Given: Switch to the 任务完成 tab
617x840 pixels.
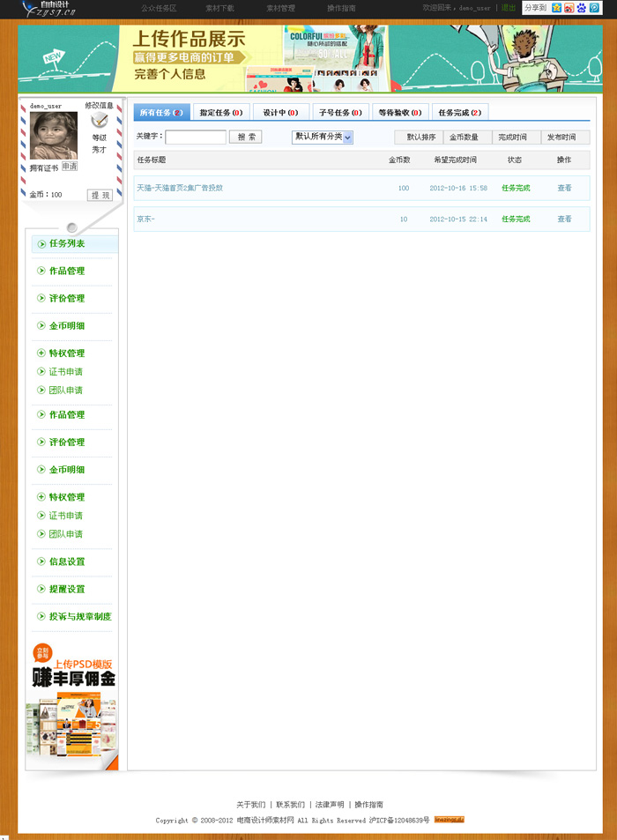Looking at the screenshot, I should pos(459,113).
